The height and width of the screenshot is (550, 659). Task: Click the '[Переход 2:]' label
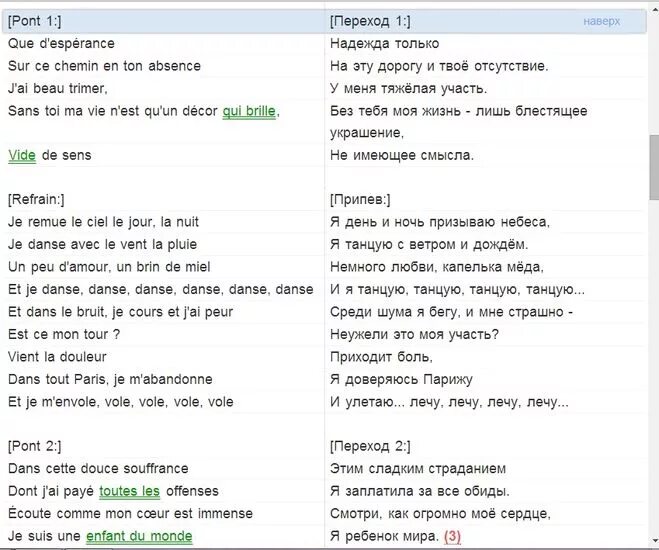pos(370,446)
